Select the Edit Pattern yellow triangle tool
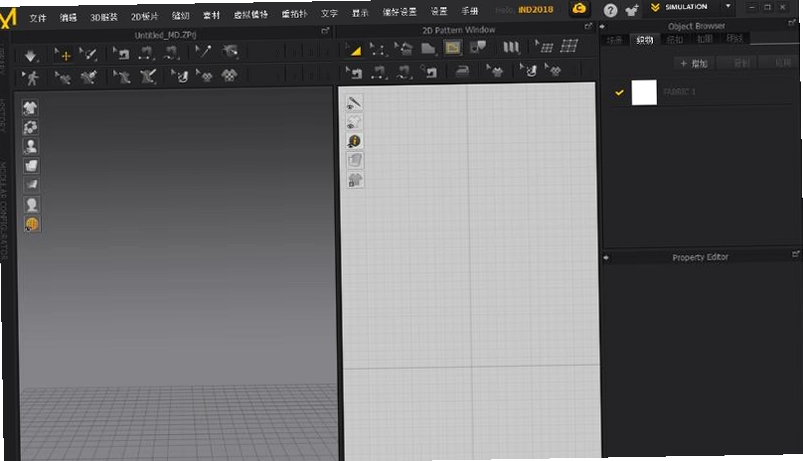 (354, 50)
